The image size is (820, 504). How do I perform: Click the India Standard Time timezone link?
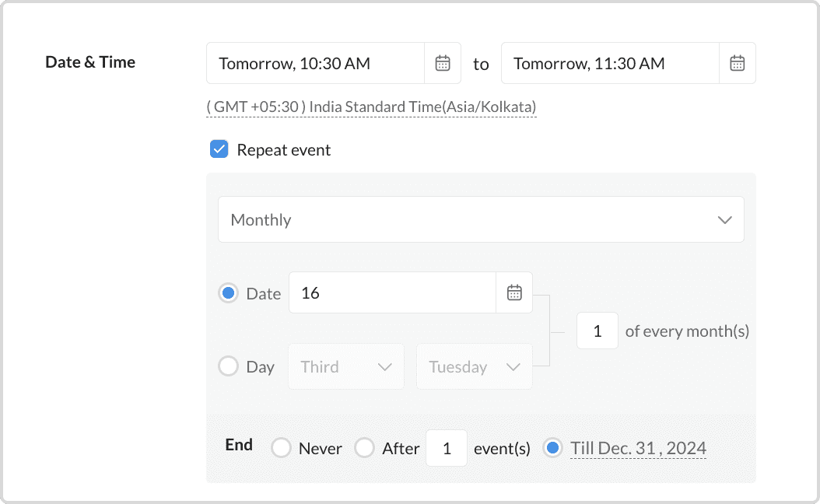tap(371, 107)
